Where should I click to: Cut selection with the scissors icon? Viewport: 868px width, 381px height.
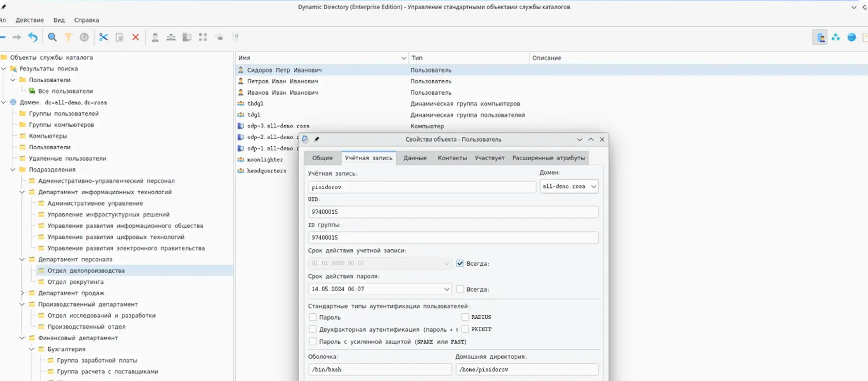pyautogui.click(x=103, y=37)
